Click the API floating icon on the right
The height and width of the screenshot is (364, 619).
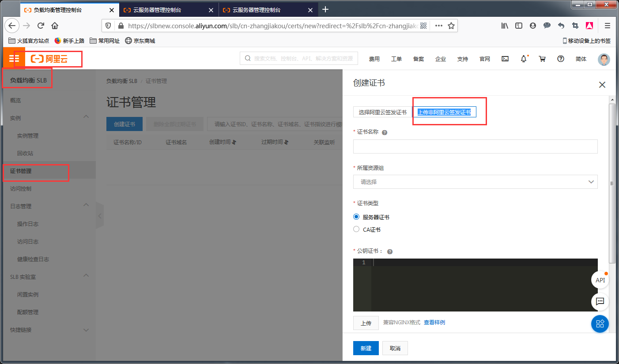600,280
